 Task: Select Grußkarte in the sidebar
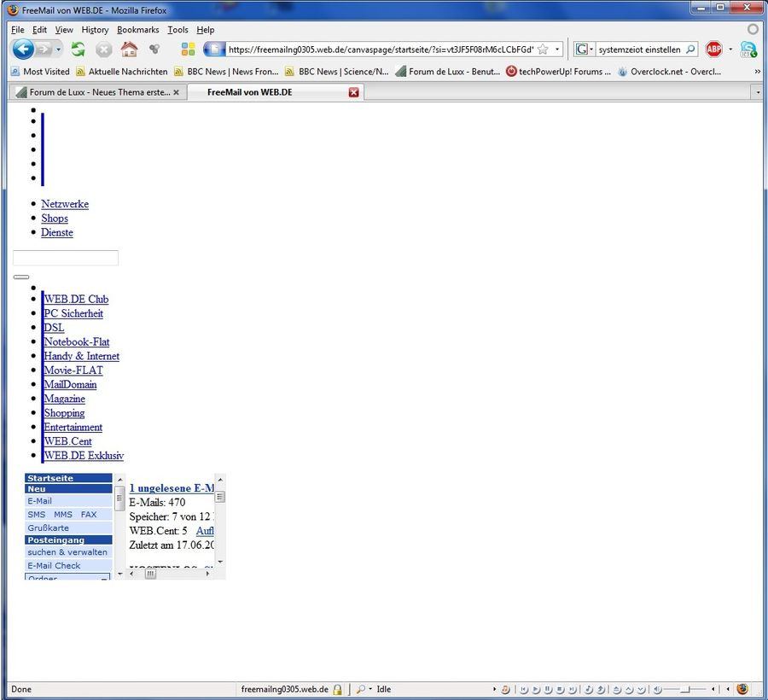pos(68,528)
